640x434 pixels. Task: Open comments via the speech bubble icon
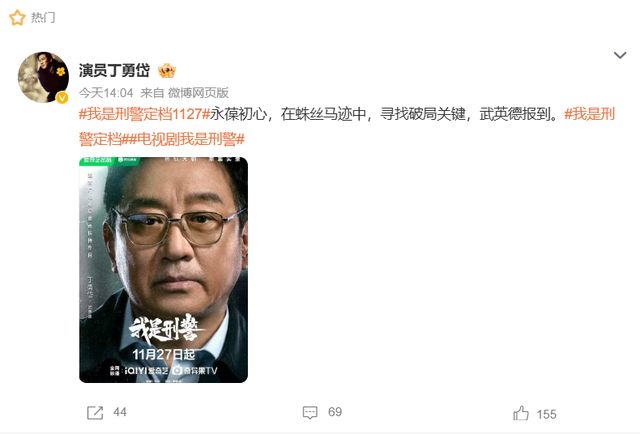point(310,412)
